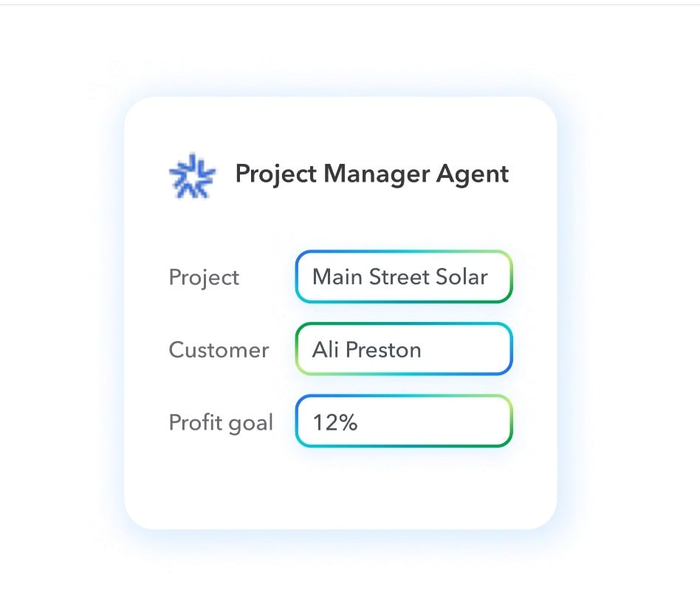This screenshot has width=700, height=607.
Task: Focus the Profit goal input field
Action: [x=403, y=422]
